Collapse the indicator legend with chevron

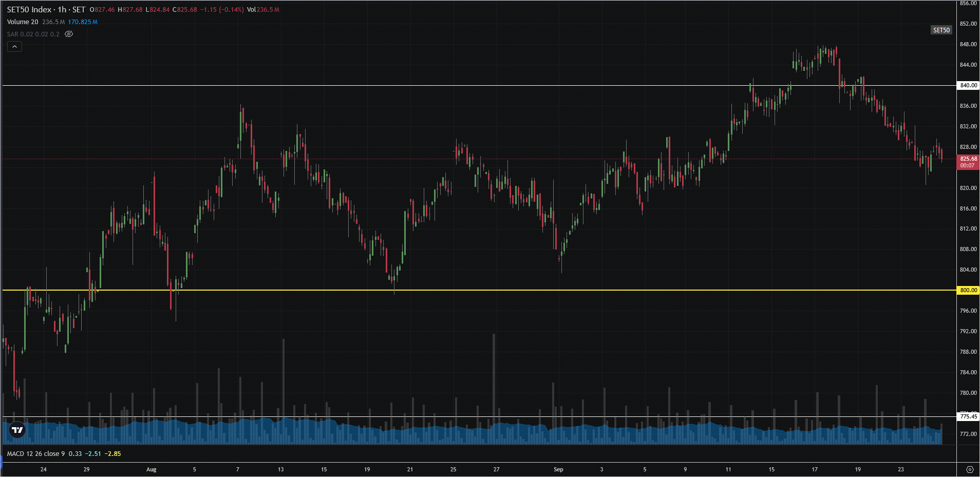pyautogui.click(x=14, y=47)
